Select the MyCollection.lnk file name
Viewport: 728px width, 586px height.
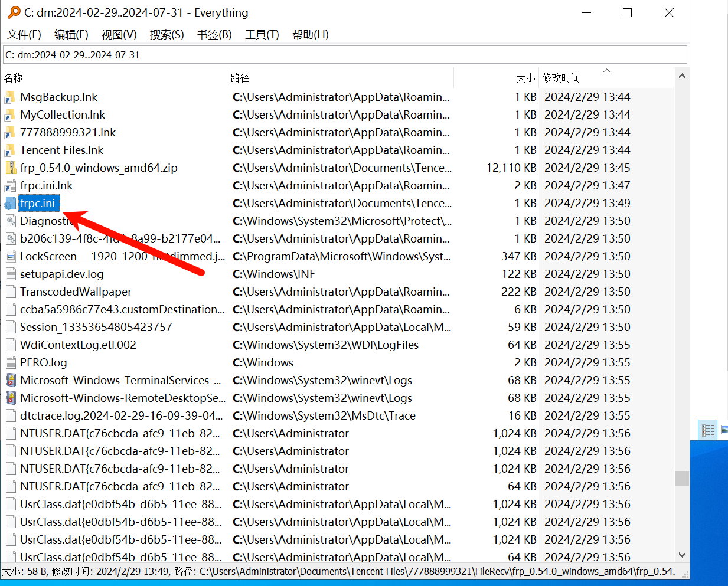click(x=63, y=114)
